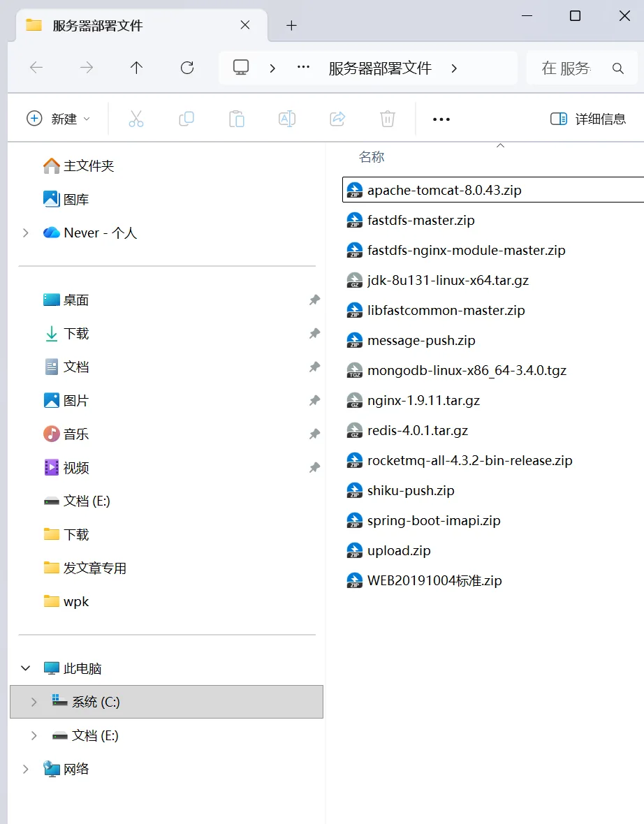The width and height of the screenshot is (644, 824).
Task: Open a new tab with plus button
Action: coord(291,25)
